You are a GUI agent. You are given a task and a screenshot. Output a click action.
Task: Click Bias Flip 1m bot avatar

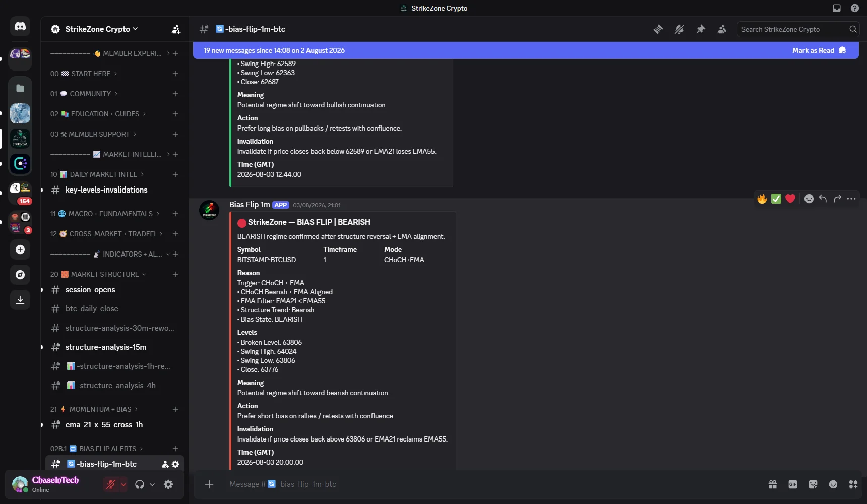209,210
